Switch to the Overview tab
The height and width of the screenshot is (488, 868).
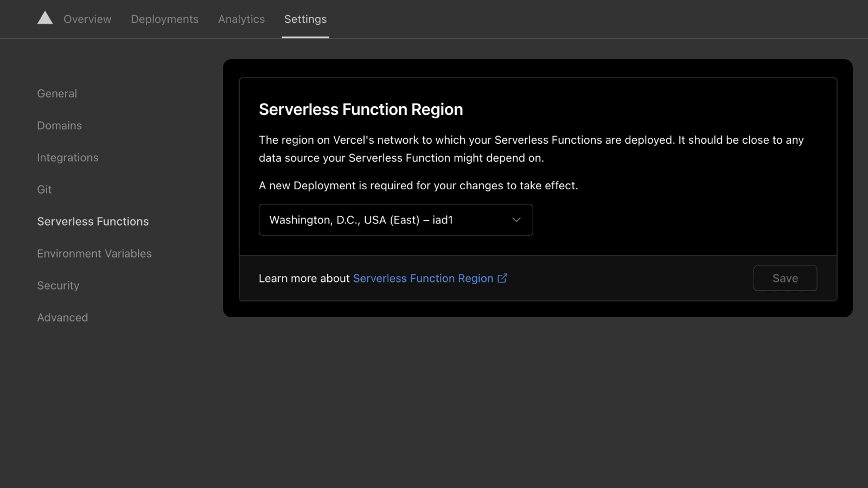click(87, 19)
